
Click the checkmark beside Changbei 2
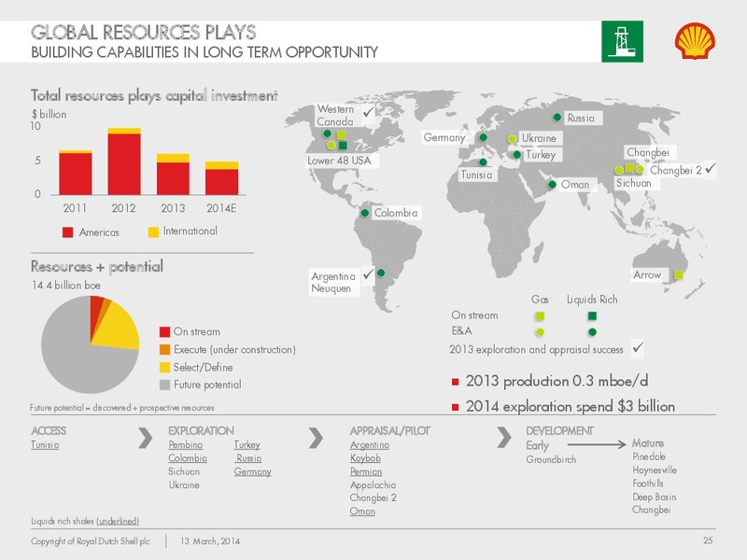pyautogui.click(x=710, y=168)
